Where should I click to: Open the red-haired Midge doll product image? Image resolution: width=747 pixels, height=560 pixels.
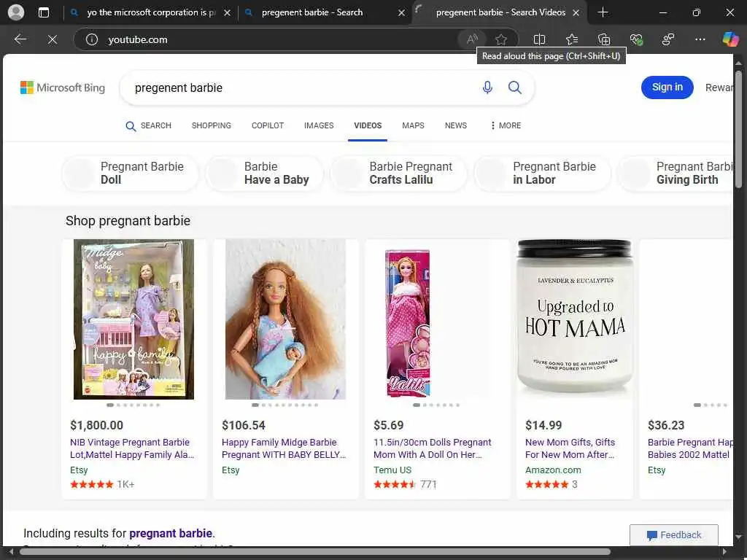(x=285, y=319)
